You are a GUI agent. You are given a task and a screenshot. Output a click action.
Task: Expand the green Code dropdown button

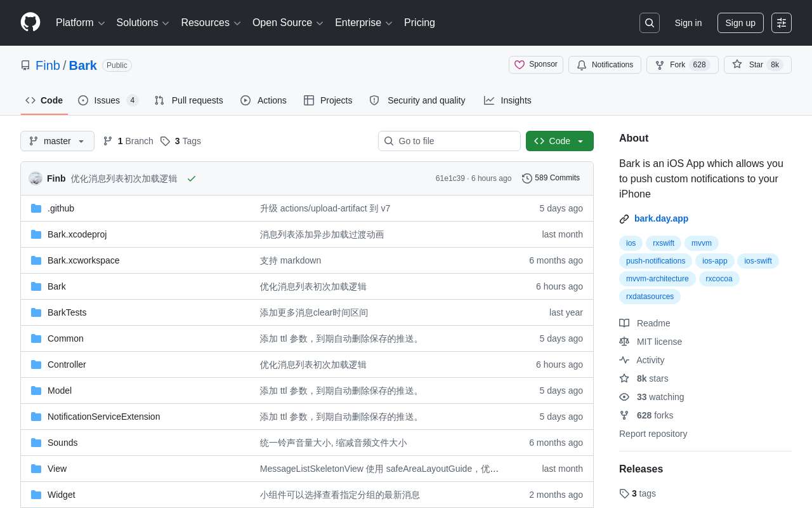560,141
